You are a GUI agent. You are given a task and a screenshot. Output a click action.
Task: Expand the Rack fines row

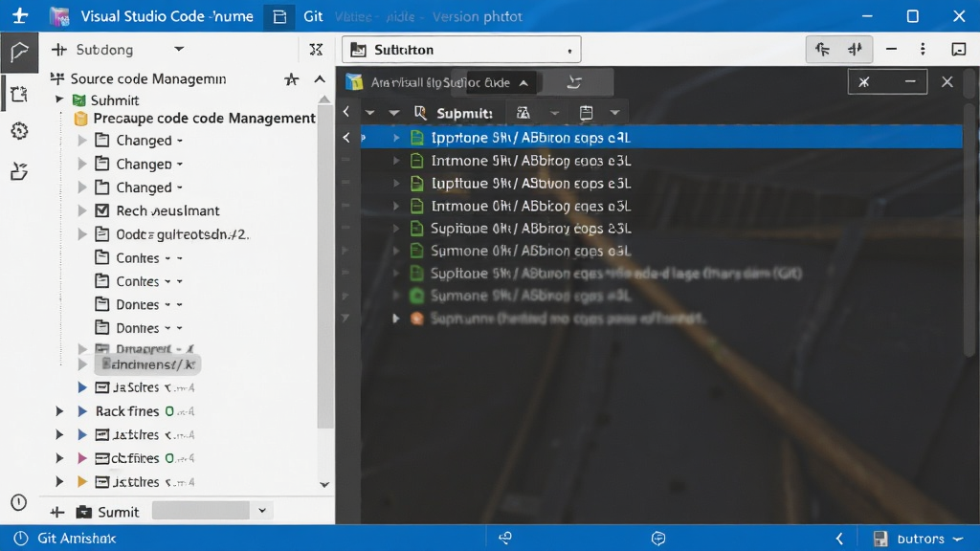coord(59,411)
